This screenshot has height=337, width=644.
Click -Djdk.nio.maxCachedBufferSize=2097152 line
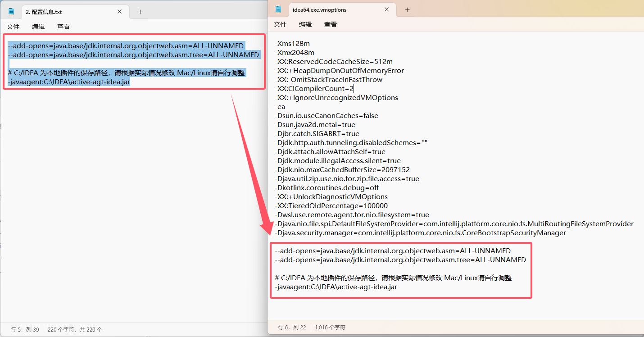tap(342, 170)
